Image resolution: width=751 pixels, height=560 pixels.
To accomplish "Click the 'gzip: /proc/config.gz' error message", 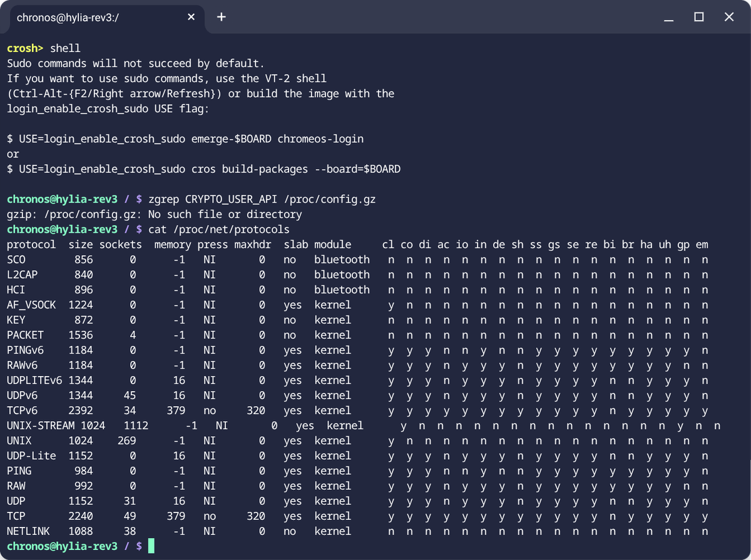I will [x=155, y=215].
